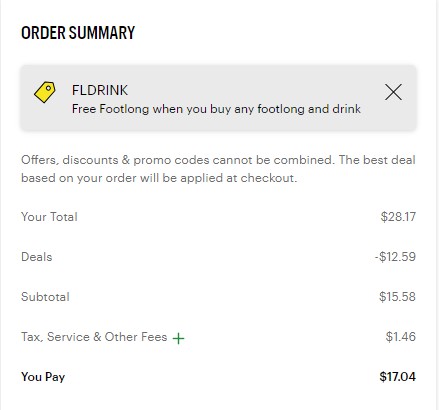
Task: Click the Tax, Service & Other Fees label
Action: (94, 337)
